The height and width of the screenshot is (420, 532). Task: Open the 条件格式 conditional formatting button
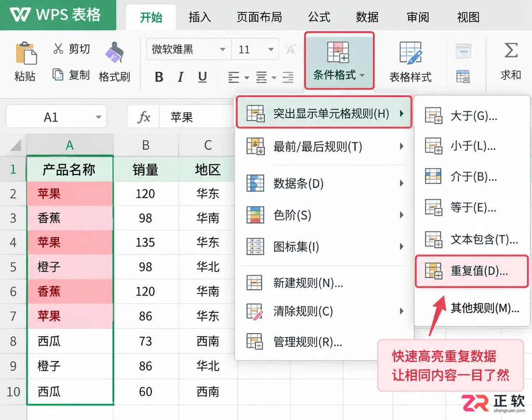[339, 61]
